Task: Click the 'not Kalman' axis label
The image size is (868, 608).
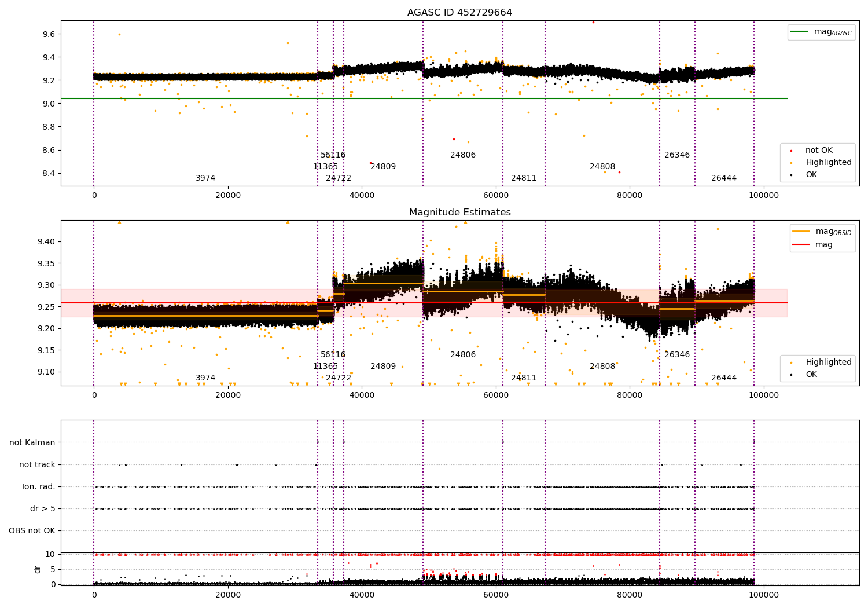Action: click(32, 443)
